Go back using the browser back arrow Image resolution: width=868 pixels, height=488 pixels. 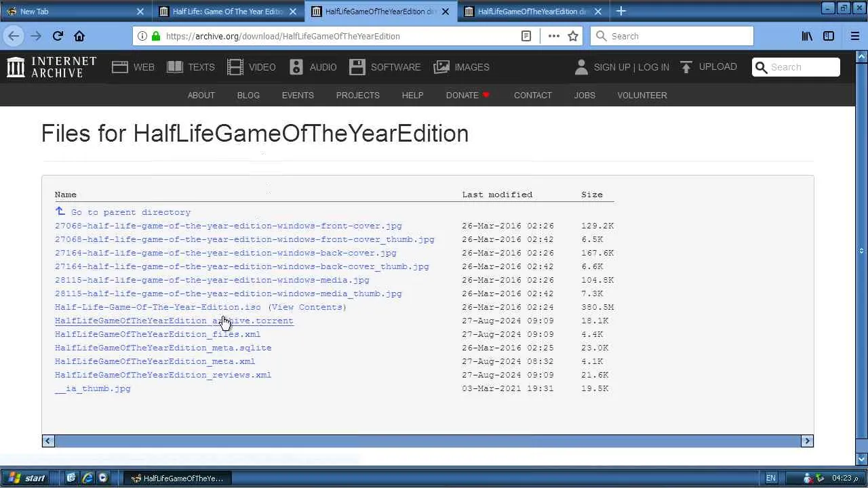coord(14,36)
